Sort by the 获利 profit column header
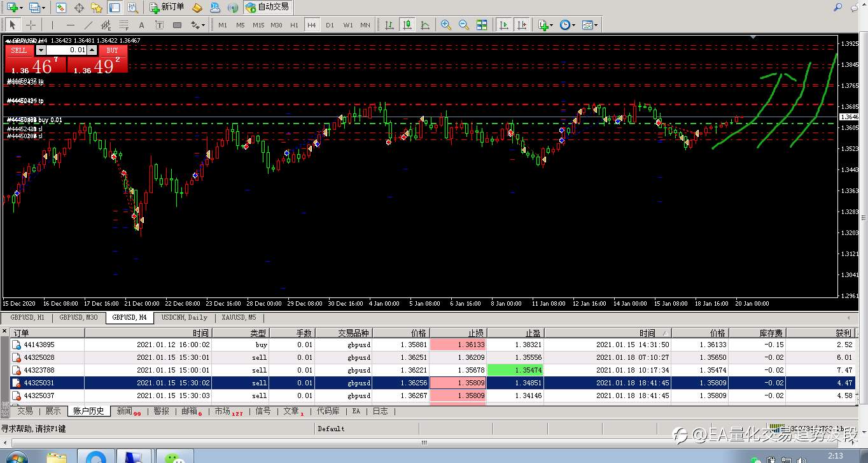 pos(822,333)
